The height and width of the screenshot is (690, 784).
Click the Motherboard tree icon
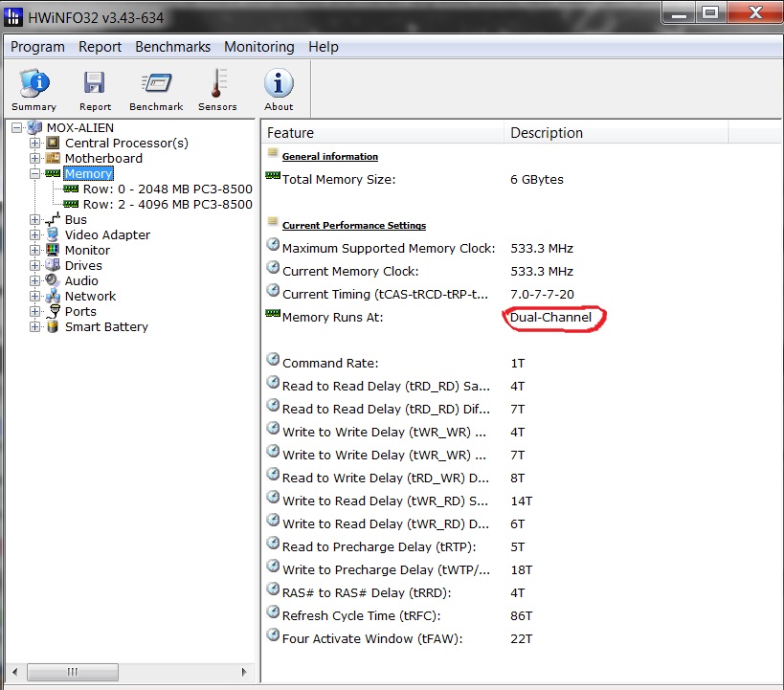pos(53,158)
